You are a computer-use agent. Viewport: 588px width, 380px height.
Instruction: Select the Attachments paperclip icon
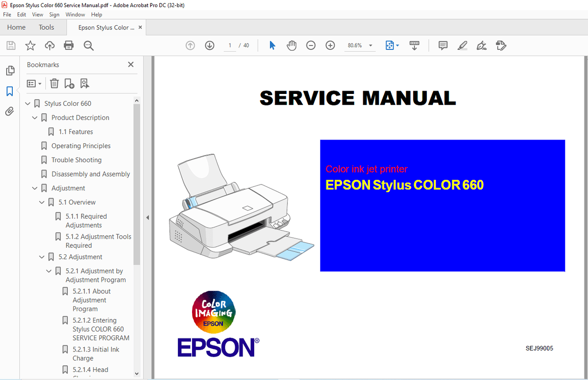pos(10,111)
